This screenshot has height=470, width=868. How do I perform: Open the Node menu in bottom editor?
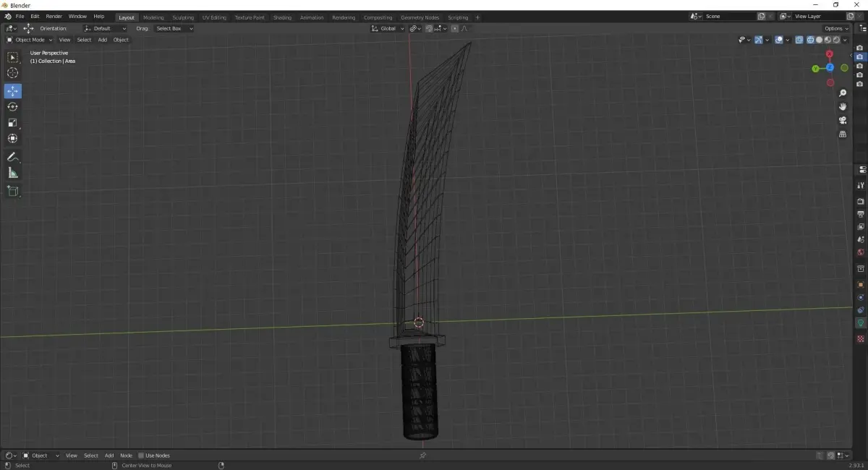126,456
